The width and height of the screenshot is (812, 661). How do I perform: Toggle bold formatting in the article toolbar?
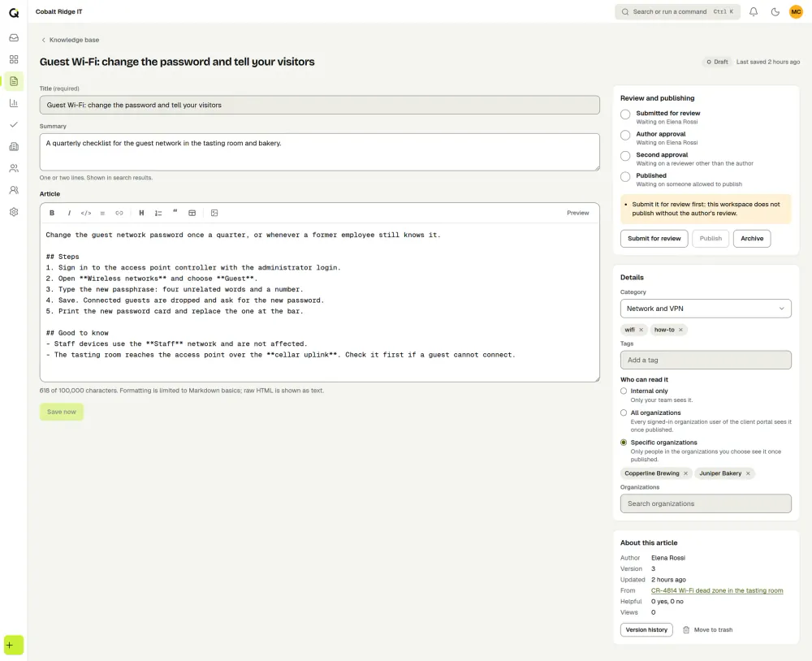52,213
